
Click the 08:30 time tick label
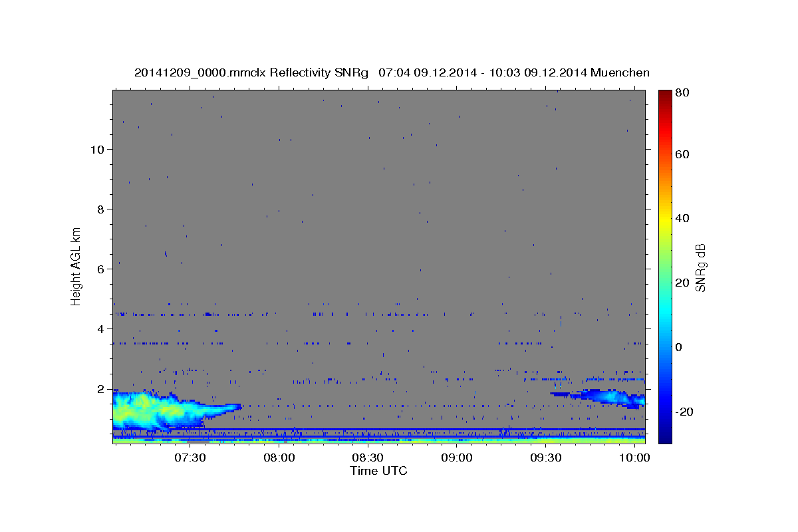(368, 458)
